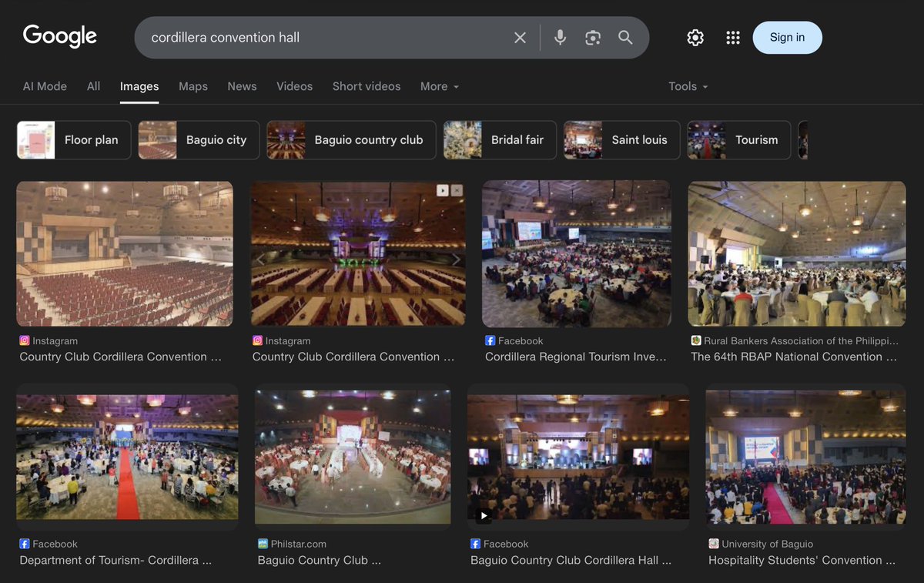Click Facebook source for Department of Tourism
The height and width of the screenshot is (583, 924).
point(49,544)
